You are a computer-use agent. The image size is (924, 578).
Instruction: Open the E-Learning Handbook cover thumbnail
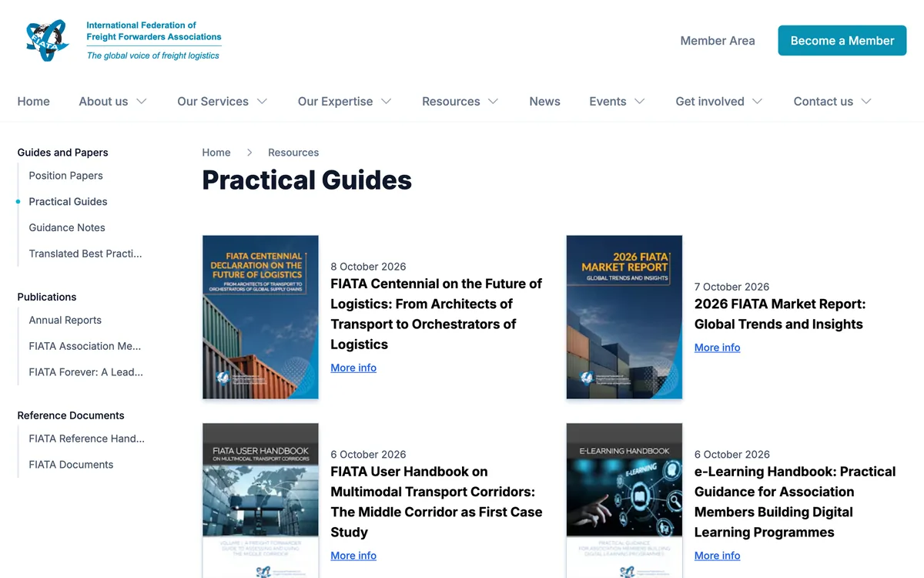point(624,500)
